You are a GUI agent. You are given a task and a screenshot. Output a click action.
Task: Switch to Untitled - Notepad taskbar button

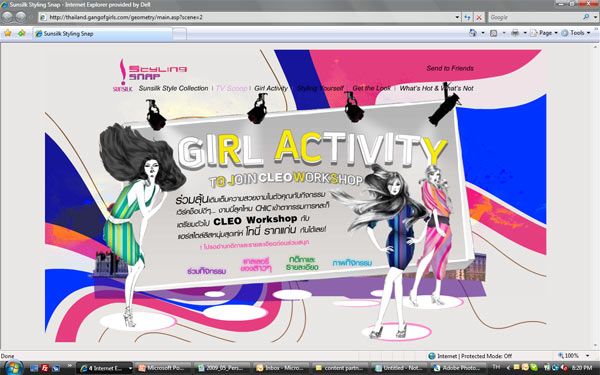coord(399,368)
